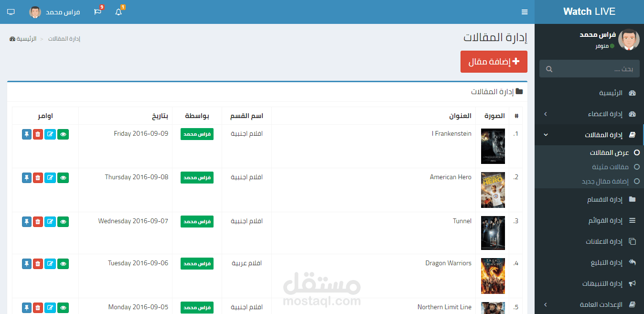Viewport: 644px width, 314px height.
Task: Pin the I Frankenstein article
Action: click(26, 134)
